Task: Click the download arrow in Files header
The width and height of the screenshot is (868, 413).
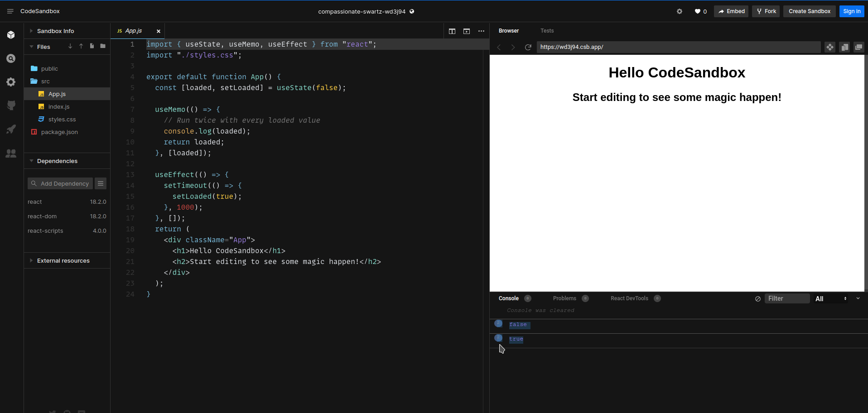Action: coord(70,46)
